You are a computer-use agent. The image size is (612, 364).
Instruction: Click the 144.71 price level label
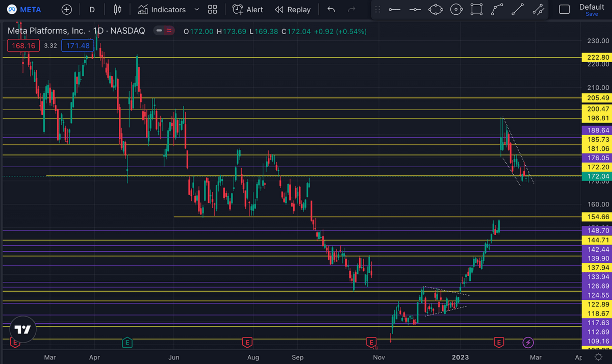(597, 240)
